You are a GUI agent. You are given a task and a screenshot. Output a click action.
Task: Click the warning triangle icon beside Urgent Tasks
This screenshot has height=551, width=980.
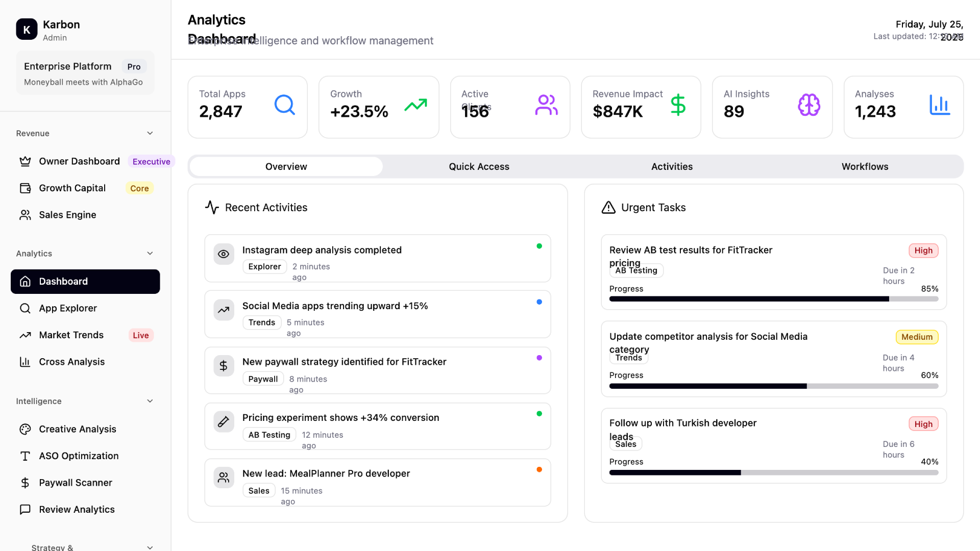[x=608, y=208]
